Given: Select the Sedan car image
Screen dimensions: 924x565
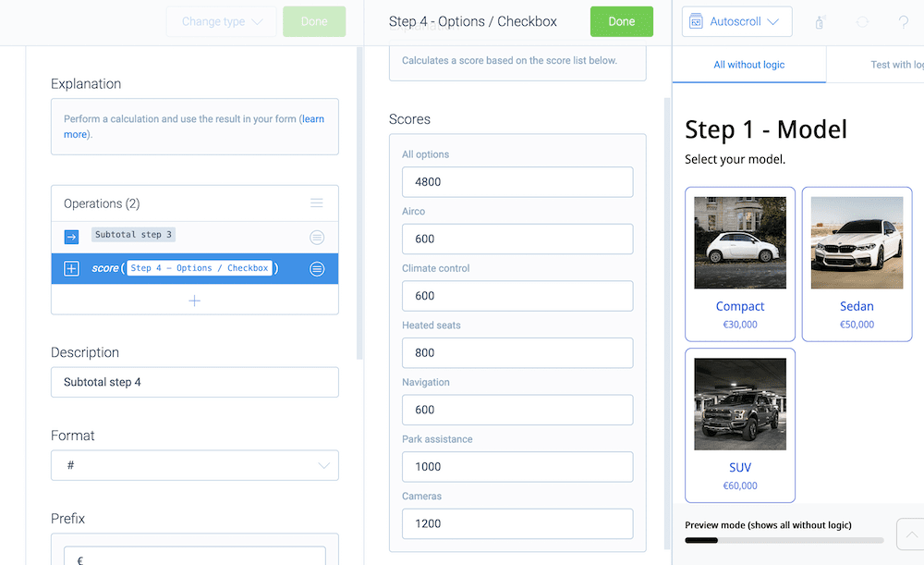Looking at the screenshot, I should click(x=857, y=243).
